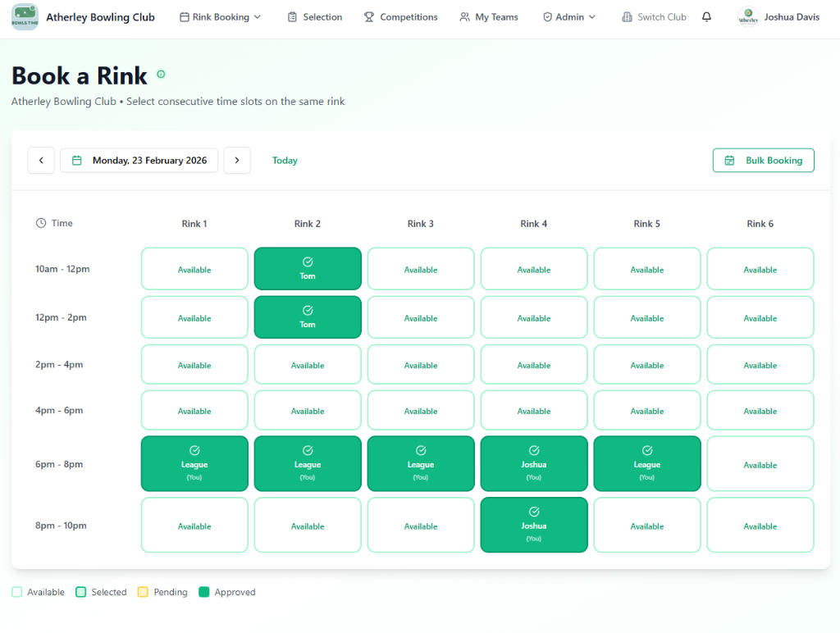The image size is (840, 633).
Task: Open the notifications bell
Action: pos(706,17)
